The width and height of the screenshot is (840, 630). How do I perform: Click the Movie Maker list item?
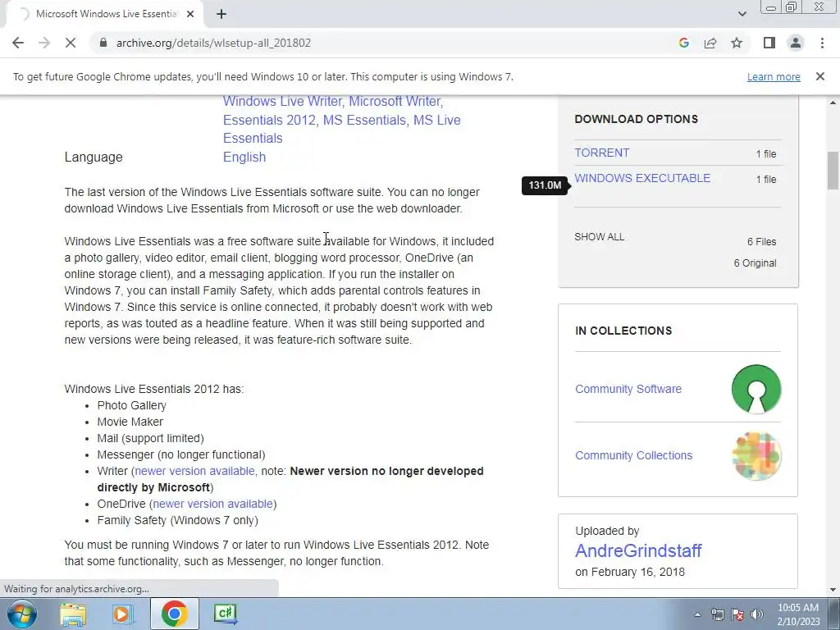pyautogui.click(x=130, y=422)
